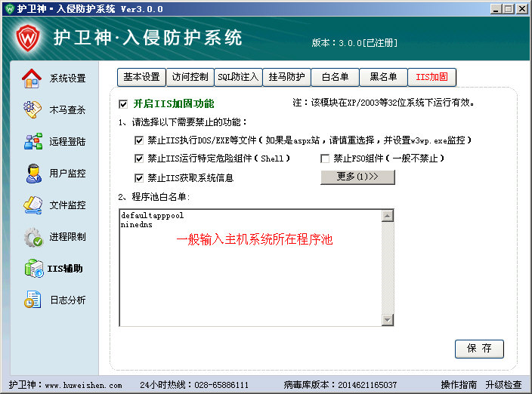Click 升级检查 in status bar

pos(503,385)
